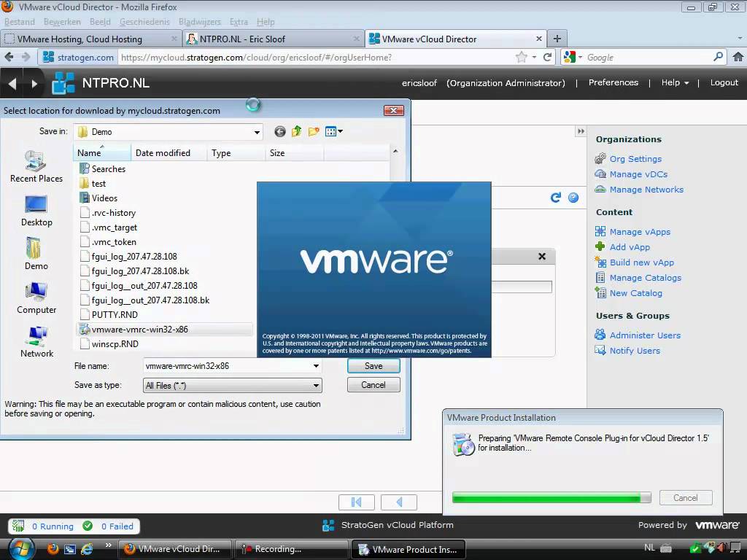The width and height of the screenshot is (747, 560).
Task: Click the Firefox reload page icon
Action: [x=547, y=57]
